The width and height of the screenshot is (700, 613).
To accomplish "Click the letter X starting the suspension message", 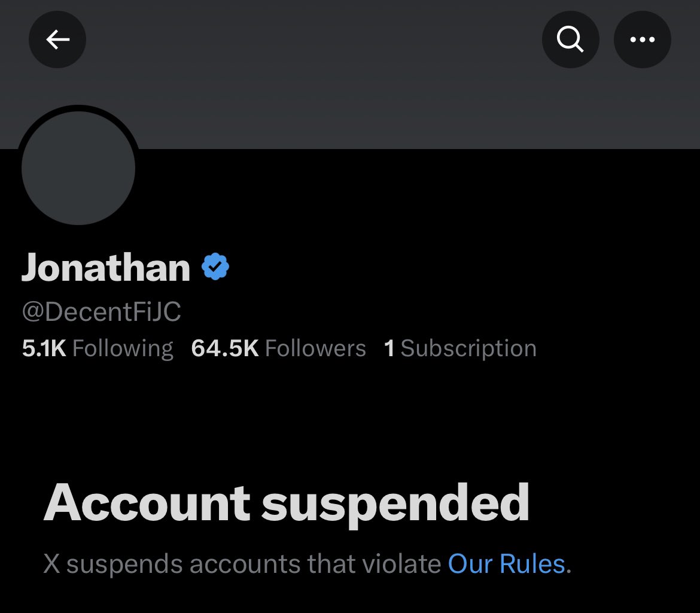I will pyautogui.click(x=52, y=564).
